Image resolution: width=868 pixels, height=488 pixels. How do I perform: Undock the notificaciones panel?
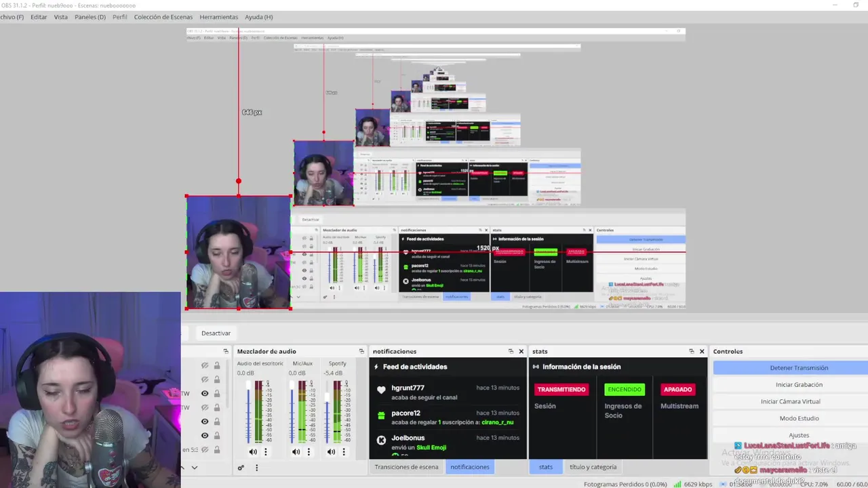pyautogui.click(x=511, y=351)
